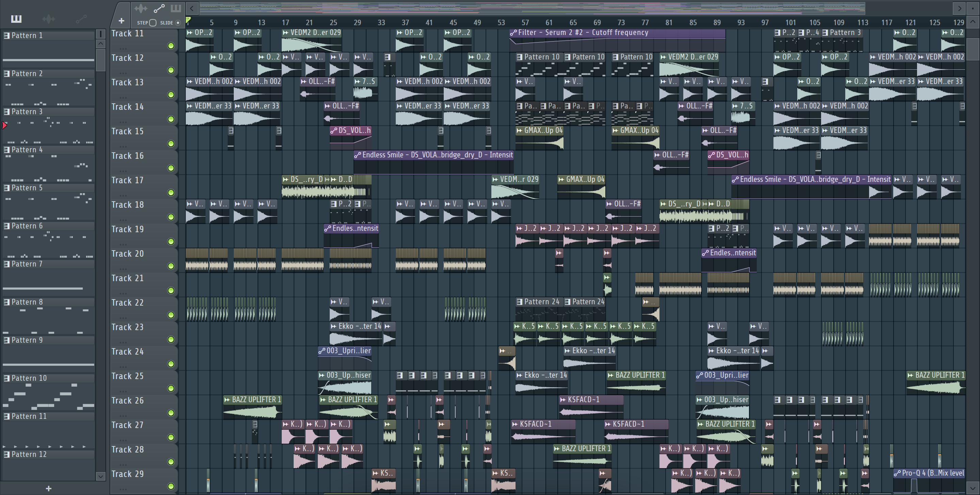Show automation clips in picker panel
The height and width of the screenshot is (495, 980).
81,18
